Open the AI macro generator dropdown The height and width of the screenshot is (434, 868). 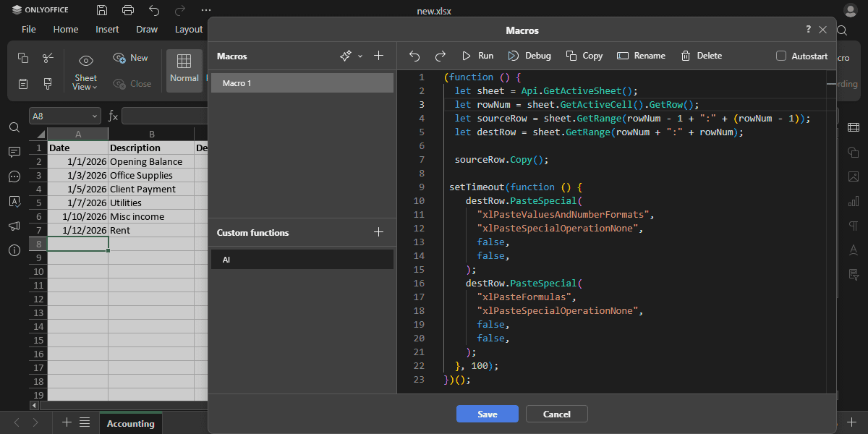pyautogui.click(x=360, y=56)
